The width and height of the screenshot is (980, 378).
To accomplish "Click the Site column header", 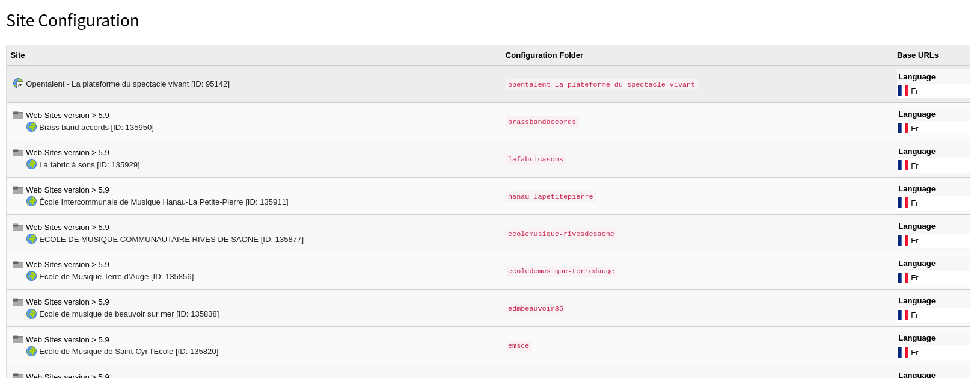I will (x=18, y=55).
